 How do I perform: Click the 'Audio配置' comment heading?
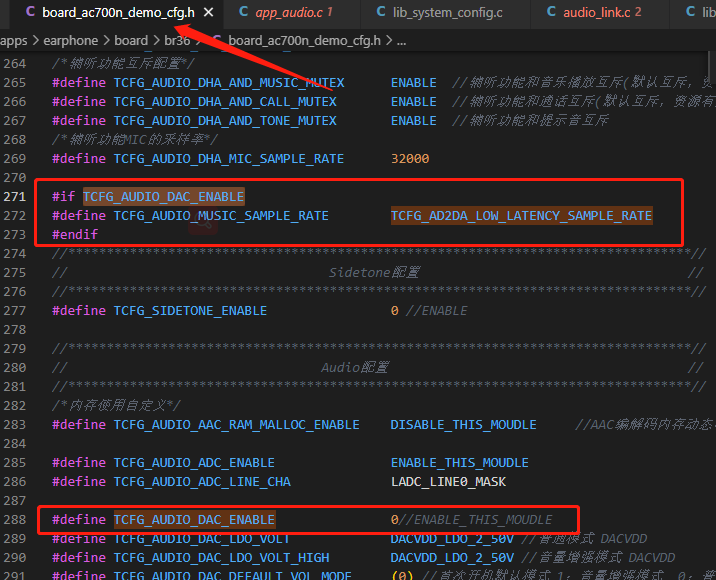tap(355, 368)
